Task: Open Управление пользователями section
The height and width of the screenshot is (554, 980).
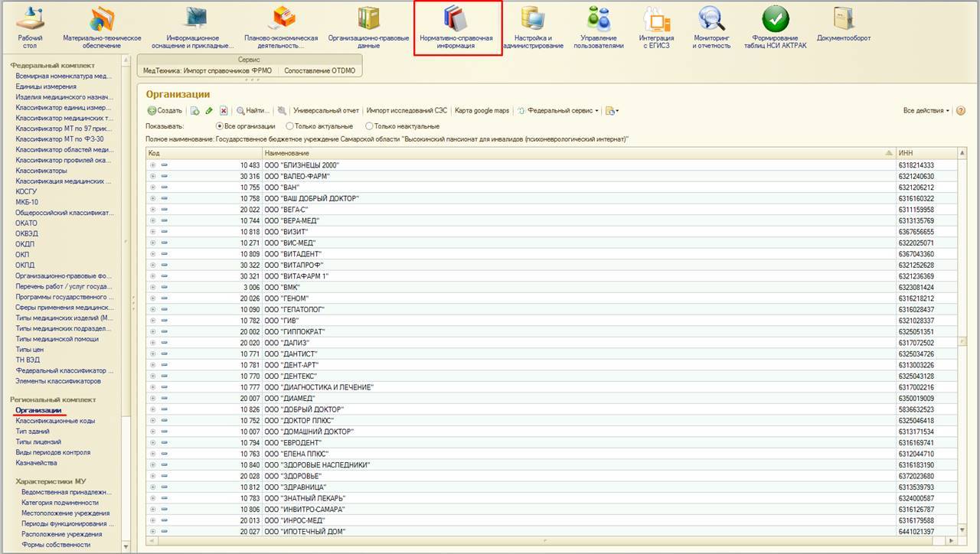Action: [598, 27]
